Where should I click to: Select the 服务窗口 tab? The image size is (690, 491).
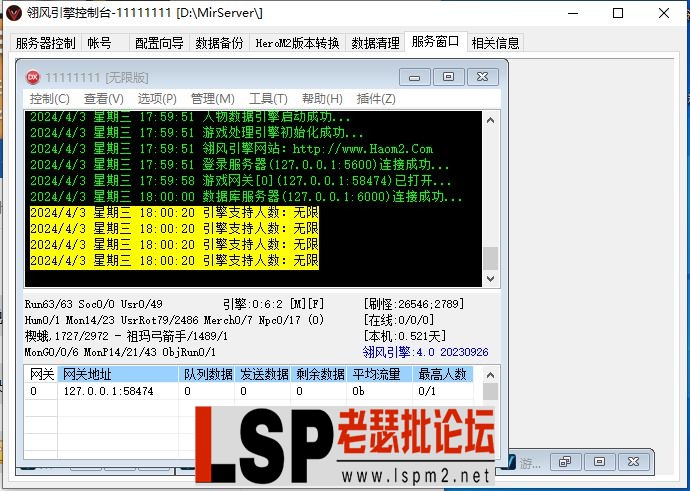[x=435, y=42]
